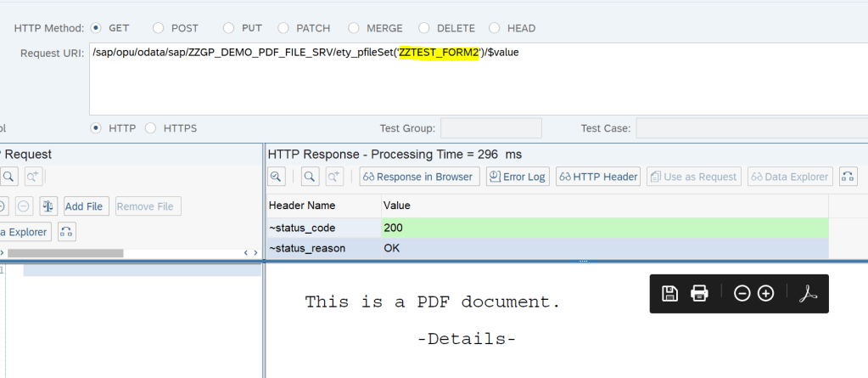
Task: Click the Request panel horizontal scrollbar thumb
Action: [x=65, y=253]
